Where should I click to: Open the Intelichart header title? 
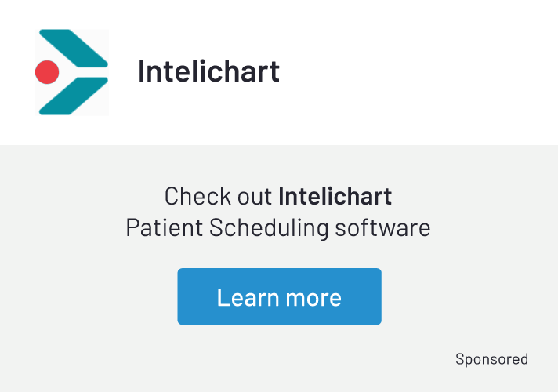pyautogui.click(x=208, y=71)
